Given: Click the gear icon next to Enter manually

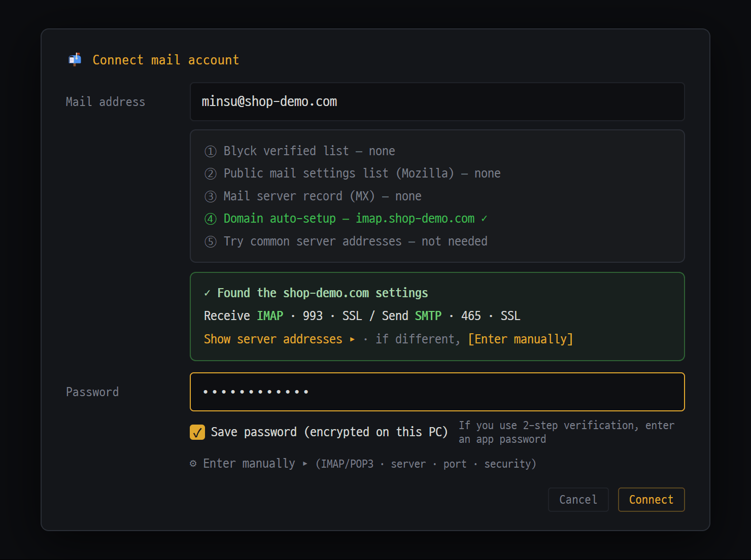Looking at the screenshot, I should coord(193,464).
